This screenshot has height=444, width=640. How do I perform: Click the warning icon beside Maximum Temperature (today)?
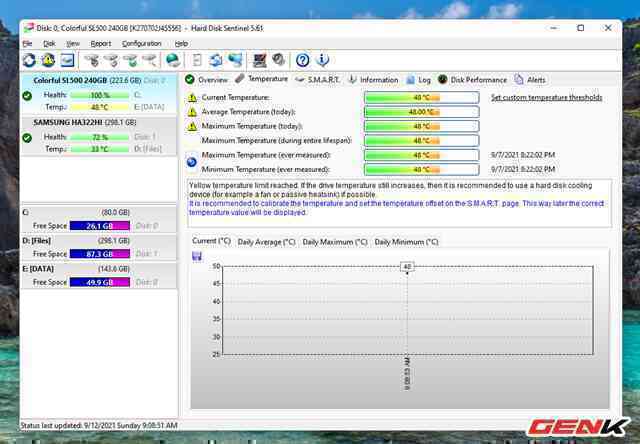[x=192, y=126]
